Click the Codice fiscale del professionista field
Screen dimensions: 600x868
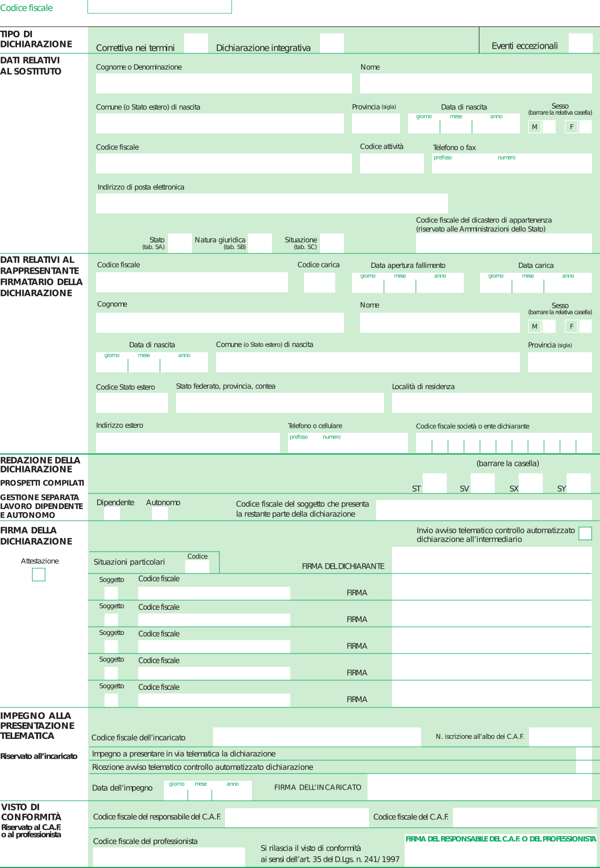pos(169,857)
